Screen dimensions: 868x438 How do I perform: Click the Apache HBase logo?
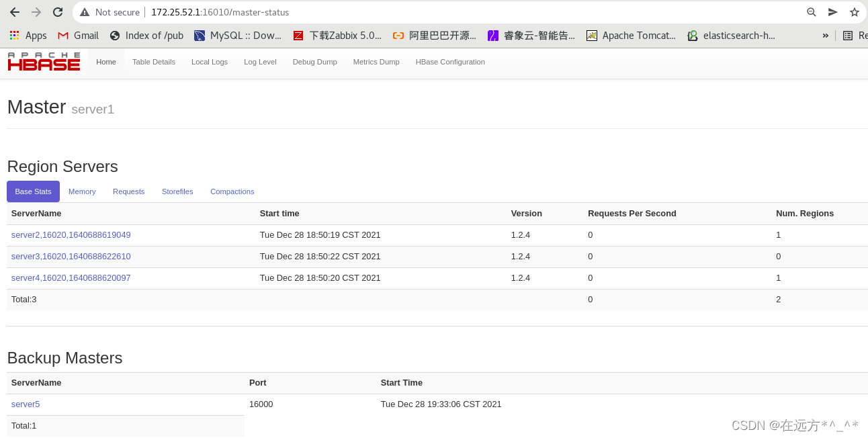(44, 61)
